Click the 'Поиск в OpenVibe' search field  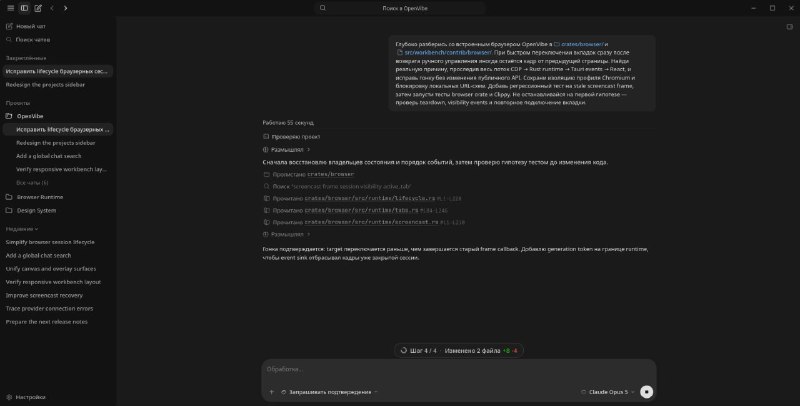(400, 8)
